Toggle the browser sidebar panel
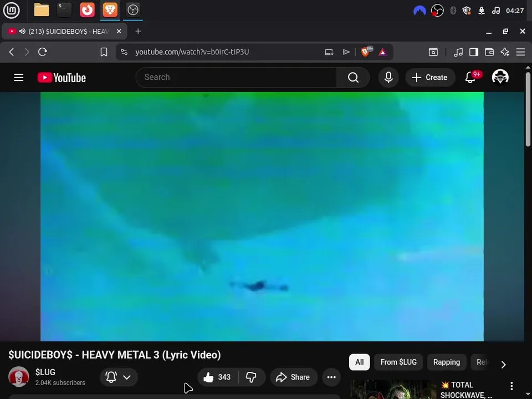The width and height of the screenshot is (532, 399). tap(474, 52)
